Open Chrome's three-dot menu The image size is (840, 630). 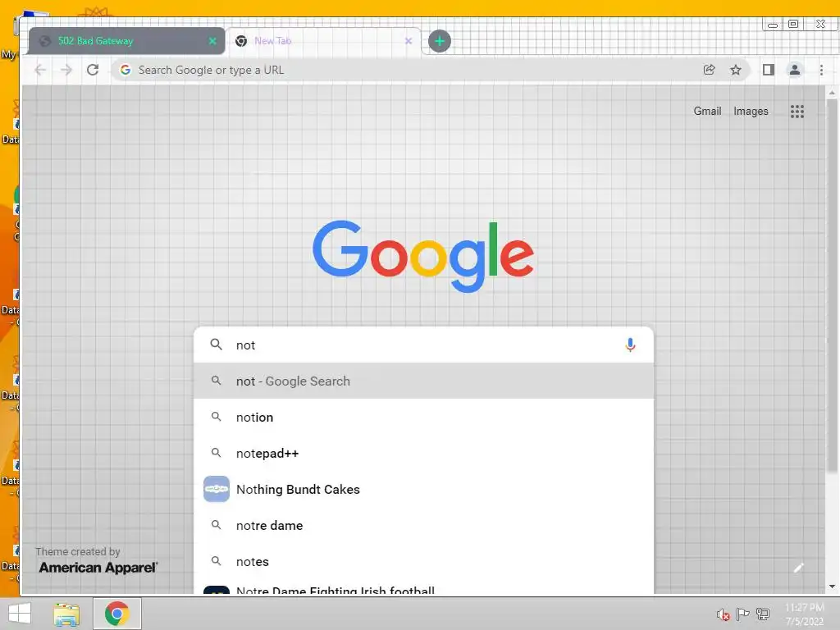tap(821, 70)
